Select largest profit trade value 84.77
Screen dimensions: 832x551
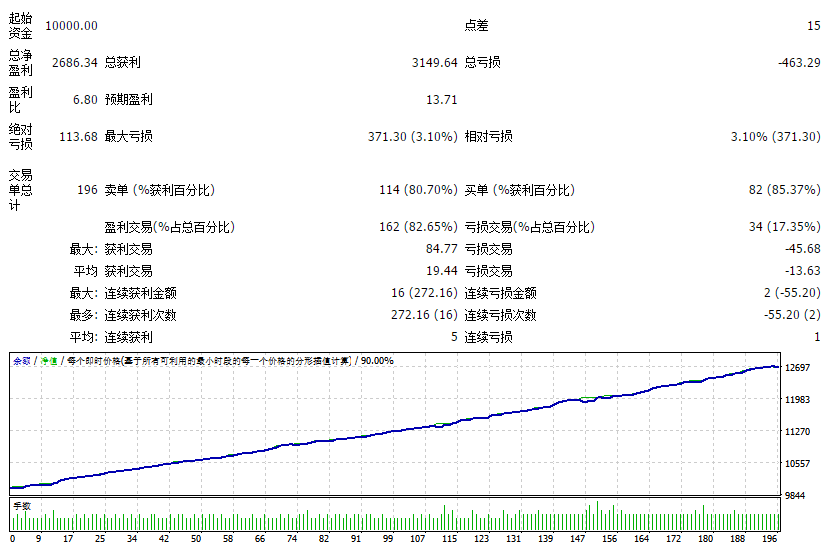point(441,248)
